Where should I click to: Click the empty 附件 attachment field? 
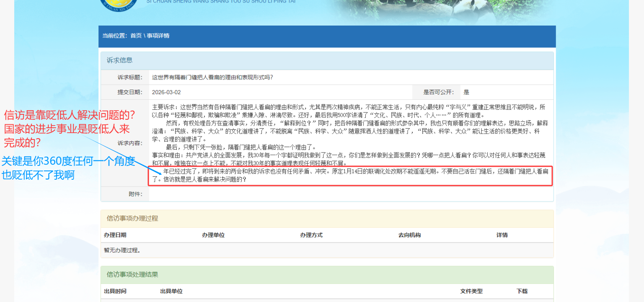[350, 194]
